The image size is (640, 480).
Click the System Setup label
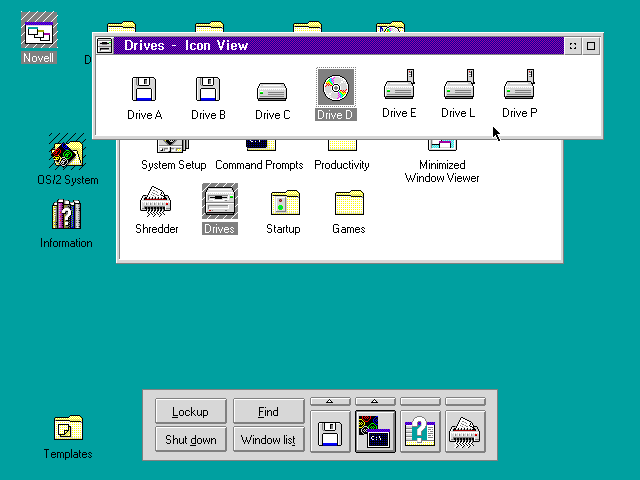click(173, 165)
